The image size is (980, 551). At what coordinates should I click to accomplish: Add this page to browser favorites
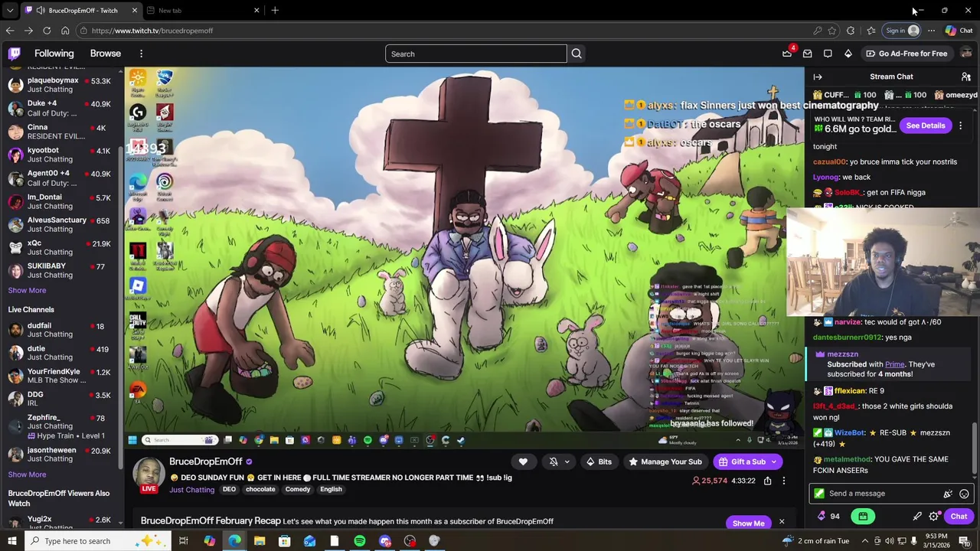832,31
